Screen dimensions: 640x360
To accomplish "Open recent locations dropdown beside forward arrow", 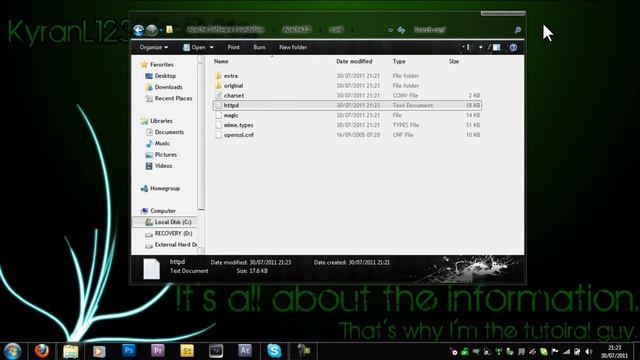I will point(161,30).
